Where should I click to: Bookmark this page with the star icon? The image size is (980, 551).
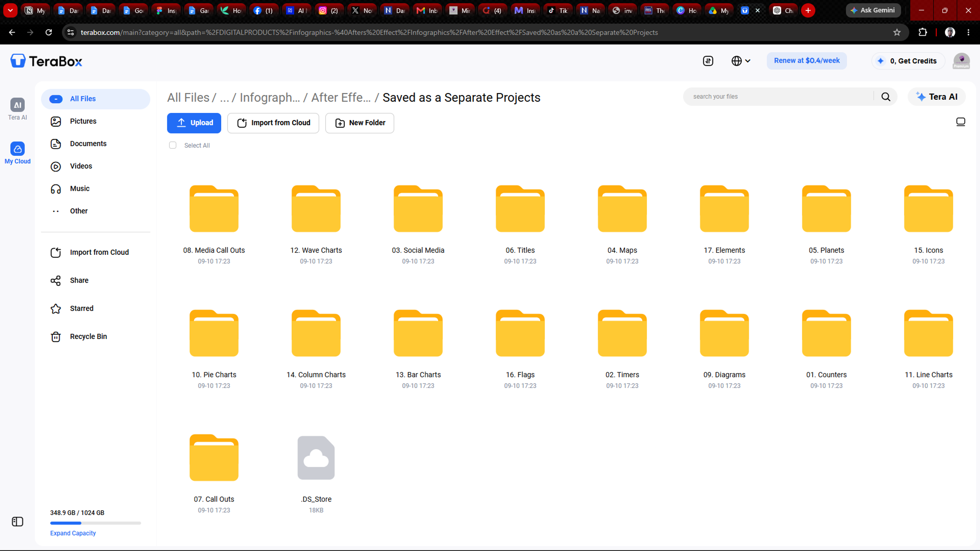897,33
